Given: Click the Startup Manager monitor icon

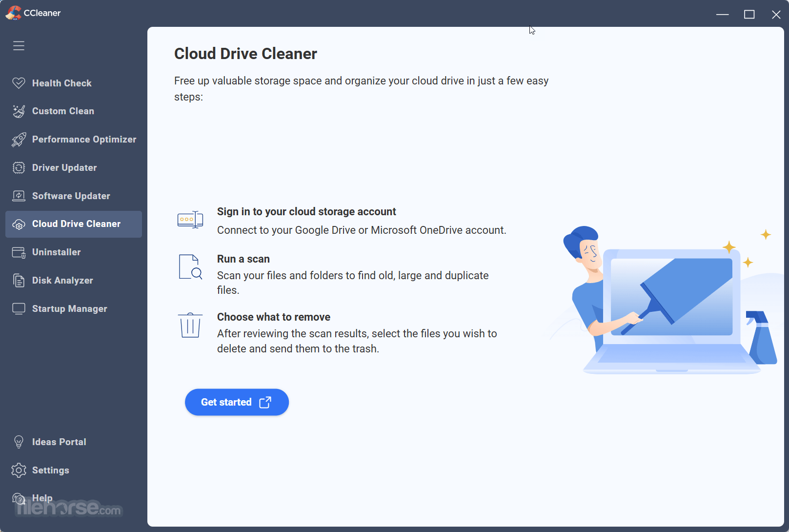Looking at the screenshot, I should (x=19, y=309).
